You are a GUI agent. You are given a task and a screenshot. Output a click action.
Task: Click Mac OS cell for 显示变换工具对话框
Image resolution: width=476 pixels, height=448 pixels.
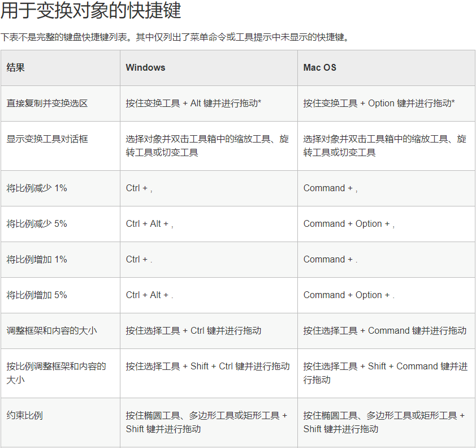pyautogui.click(x=386, y=146)
